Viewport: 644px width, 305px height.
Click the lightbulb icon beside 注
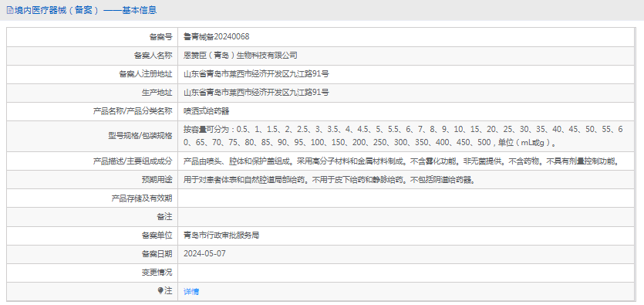pyautogui.click(x=160, y=291)
